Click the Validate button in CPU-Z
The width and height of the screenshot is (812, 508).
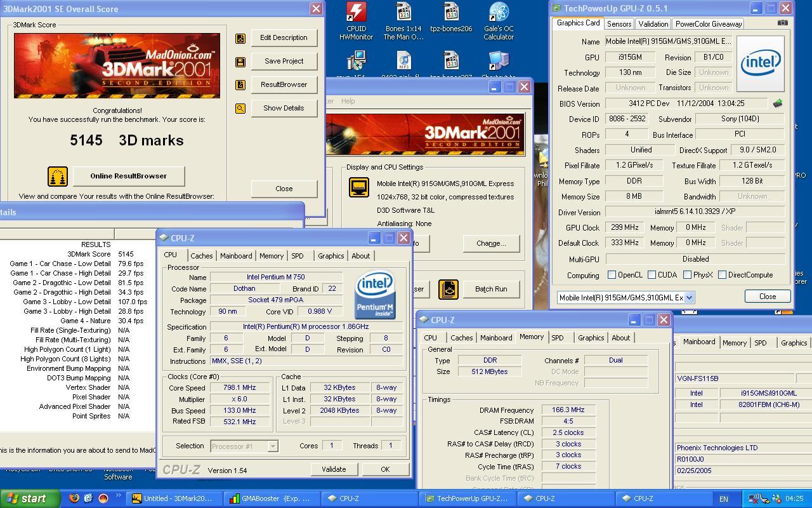(x=334, y=469)
